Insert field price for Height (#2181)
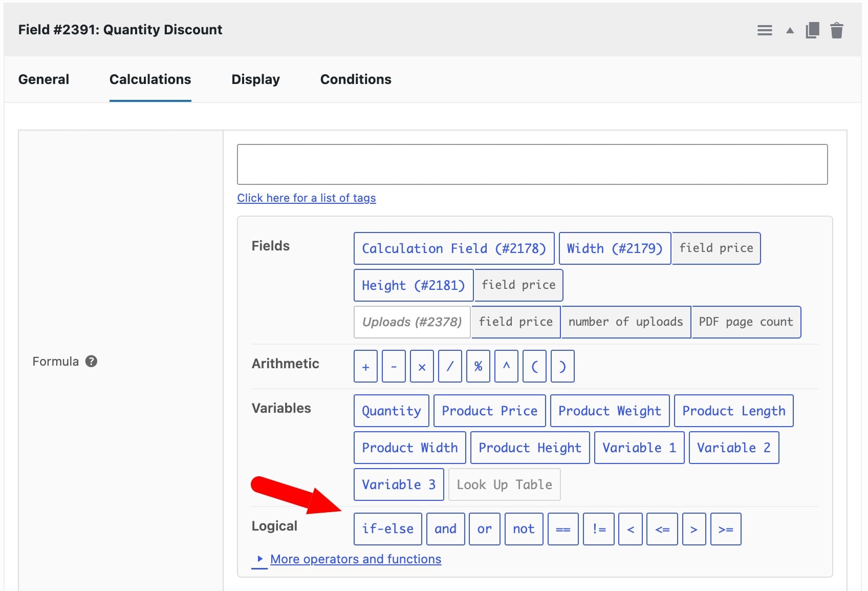Viewport: 868px width, 591px height. [518, 285]
